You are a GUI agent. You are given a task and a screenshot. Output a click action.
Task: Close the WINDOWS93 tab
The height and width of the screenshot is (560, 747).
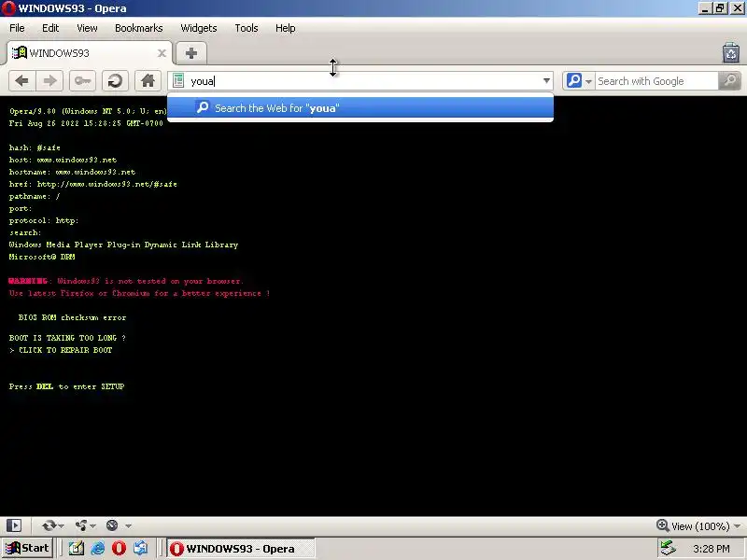pyautogui.click(x=162, y=53)
